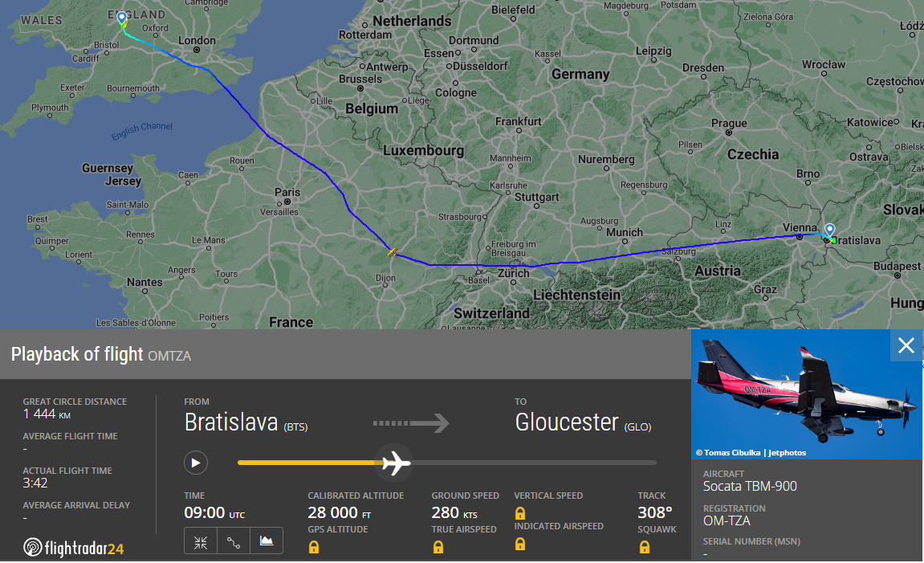
Task: Close the flight playback panel
Action: (x=906, y=345)
